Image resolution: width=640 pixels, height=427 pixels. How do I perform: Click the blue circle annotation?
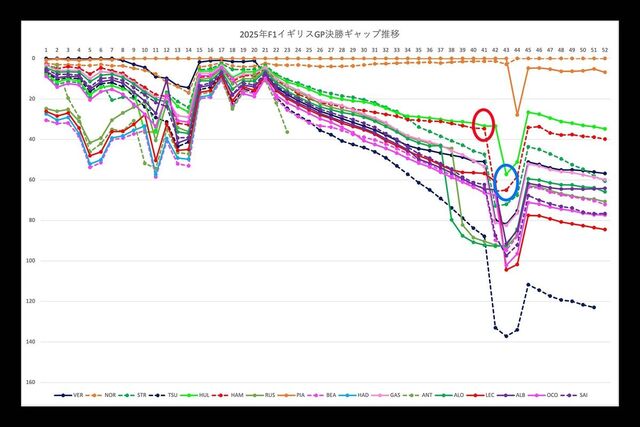[x=507, y=182]
